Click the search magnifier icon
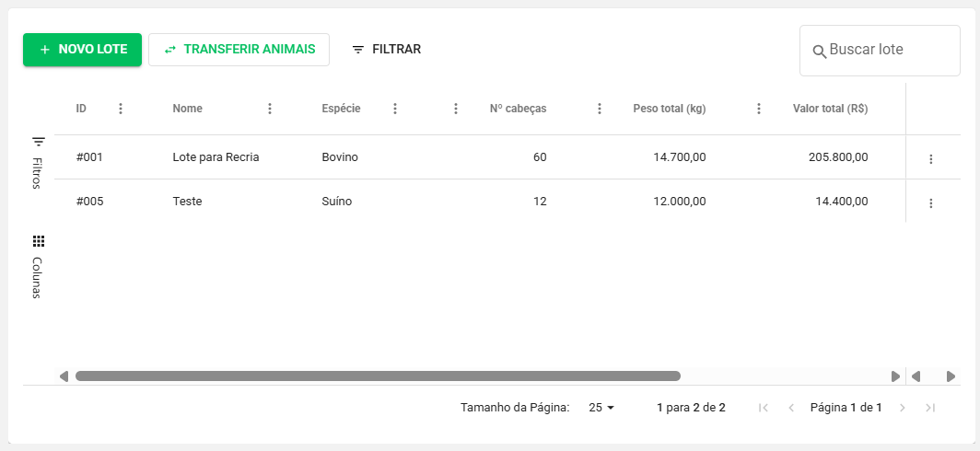This screenshot has width=980, height=451. pos(819,52)
